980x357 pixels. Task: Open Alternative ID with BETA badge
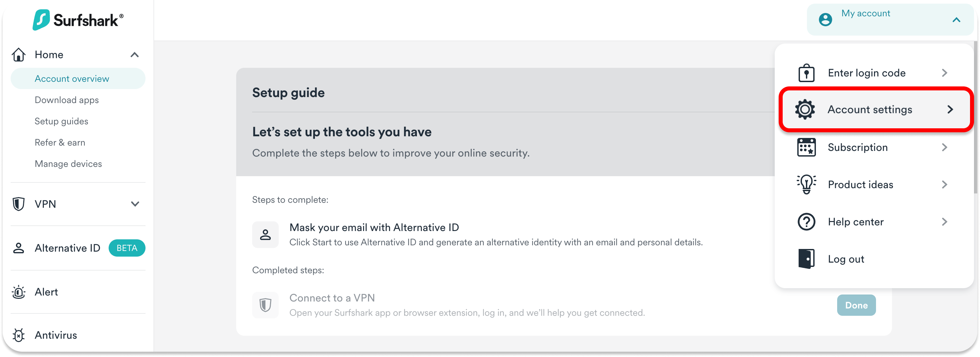[67, 248]
